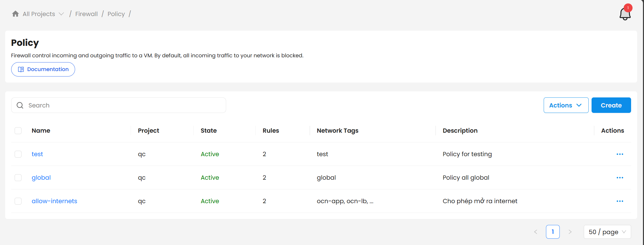Open the Documentation link
The width and height of the screenshot is (644, 245).
tap(43, 69)
